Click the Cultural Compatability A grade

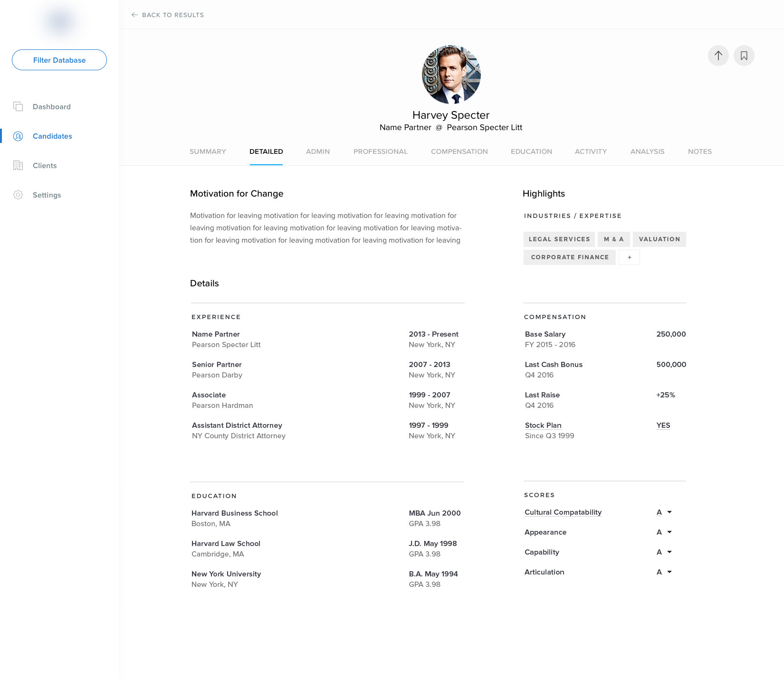[x=659, y=512]
